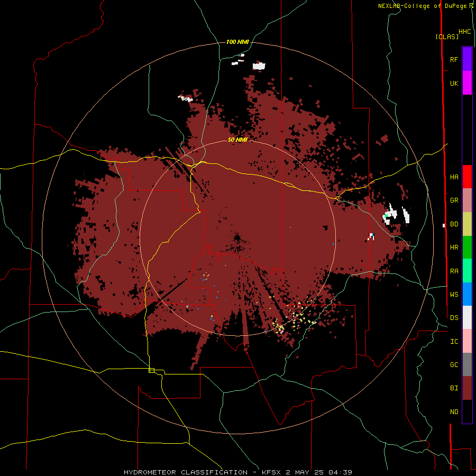Click the 50 NMI range ring label

[237, 140]
